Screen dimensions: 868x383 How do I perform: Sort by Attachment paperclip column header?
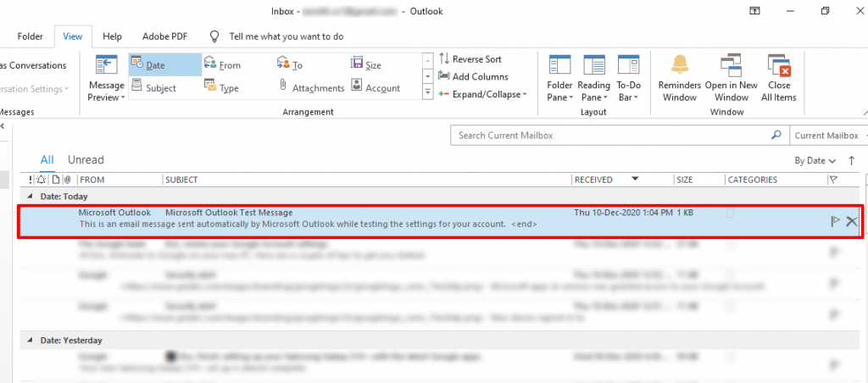click(68, 180)
